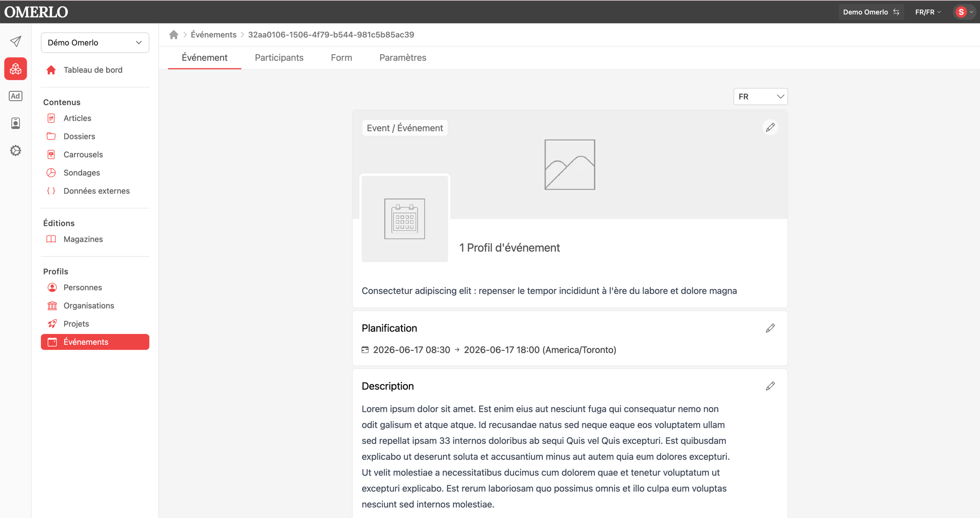Open Tableau de bord in sidebar
The image size is (980, 518).
pos(95,70)
